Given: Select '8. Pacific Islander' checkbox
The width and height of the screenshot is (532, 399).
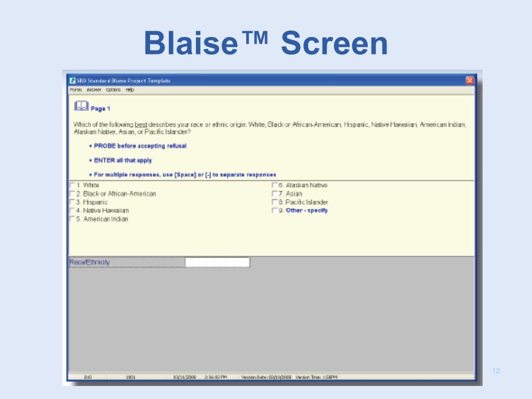Looking at the screenshot, I should point(274,202).
